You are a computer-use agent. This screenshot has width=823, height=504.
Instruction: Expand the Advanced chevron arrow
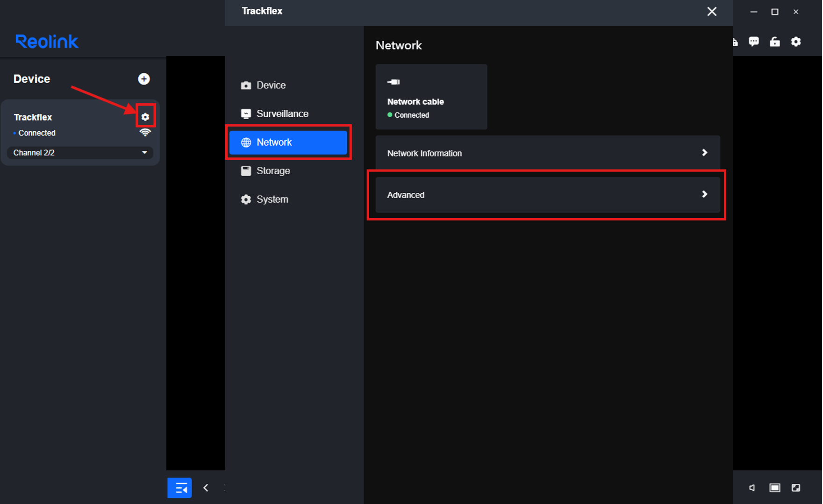click(x=705, y=194)
